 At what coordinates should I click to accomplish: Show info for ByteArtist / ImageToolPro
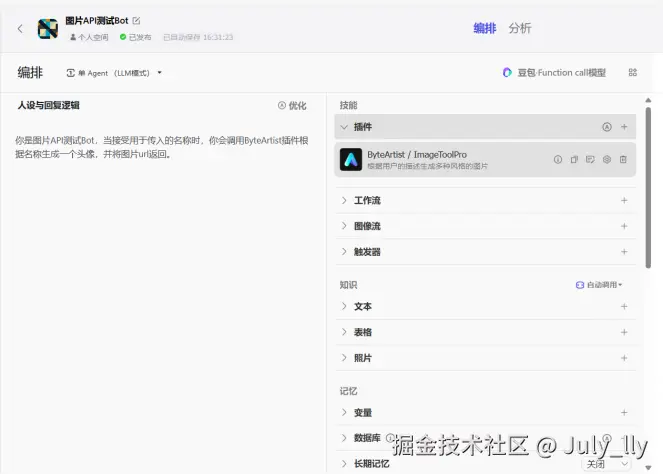pyautogui.click(x=558, y=159)
